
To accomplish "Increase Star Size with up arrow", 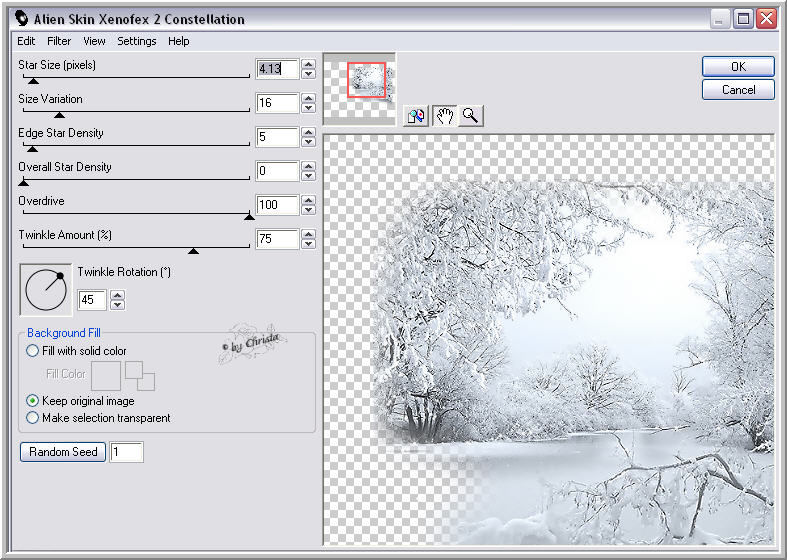I will click(309, 64).
